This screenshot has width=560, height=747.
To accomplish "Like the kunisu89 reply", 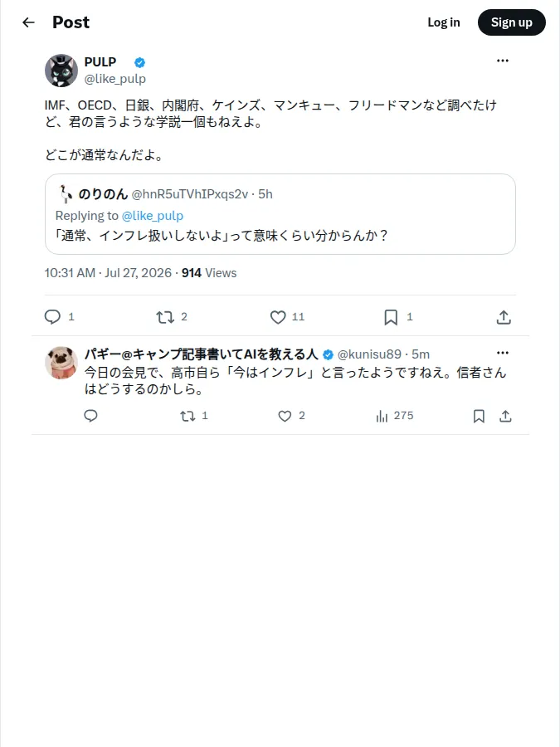I will coord(285,416).
